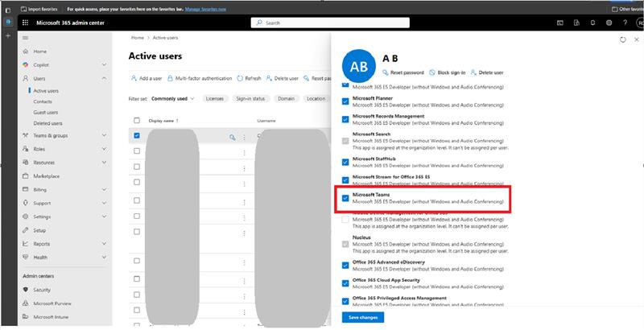
Task: Open the settings gear in the header
Action: [609, 23]
